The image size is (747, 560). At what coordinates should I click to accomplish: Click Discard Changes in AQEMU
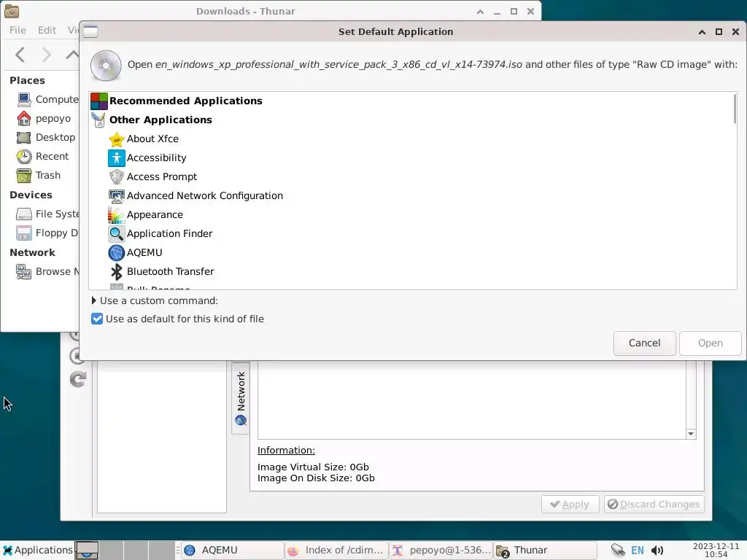click(x=654, y=505)
